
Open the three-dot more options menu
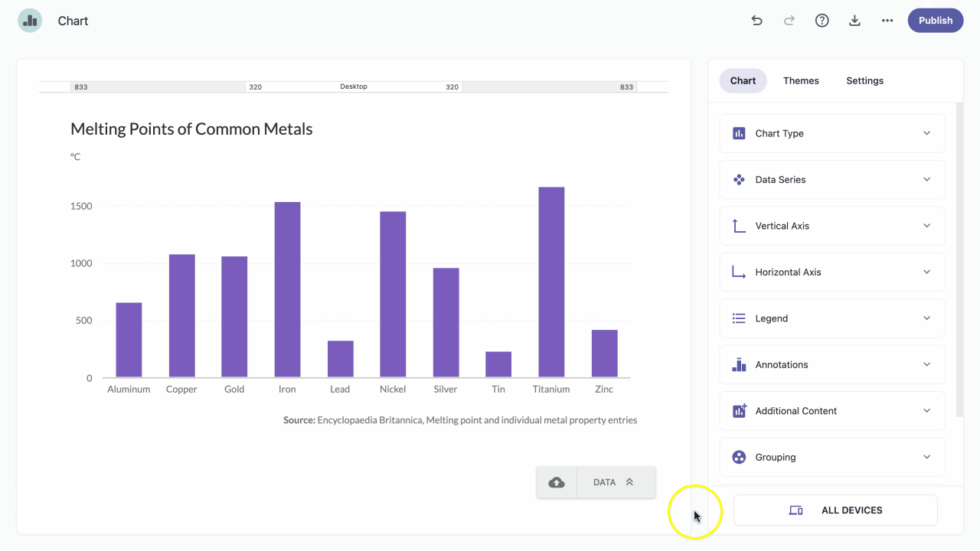887,21
